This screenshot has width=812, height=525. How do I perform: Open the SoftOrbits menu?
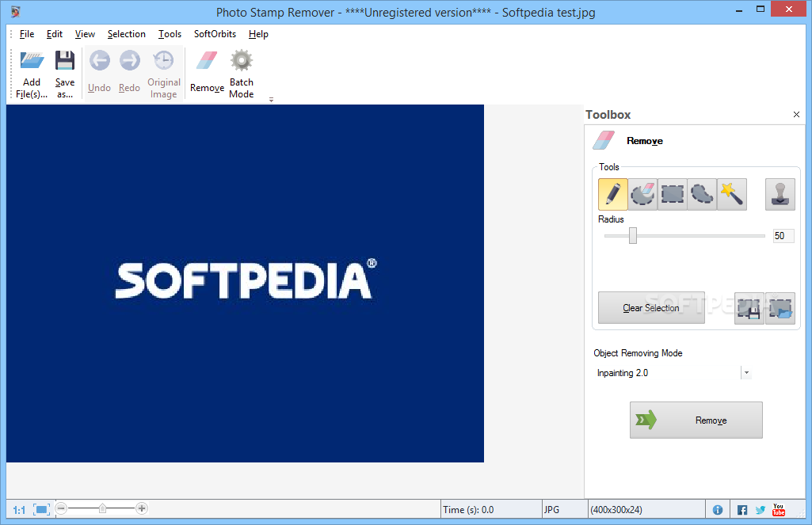215,34
